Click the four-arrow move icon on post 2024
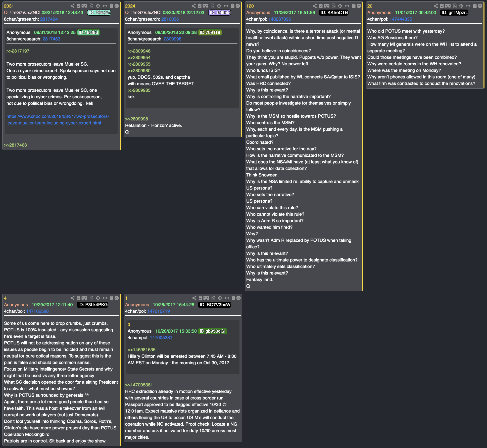Viewport: 487px width, 448px height. click(219, 6)
